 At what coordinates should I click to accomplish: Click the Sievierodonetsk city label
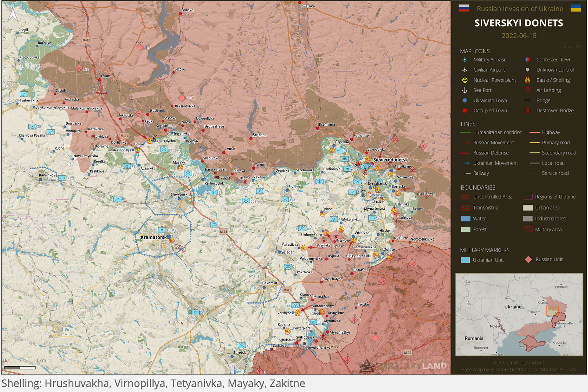tap(391, 160)
